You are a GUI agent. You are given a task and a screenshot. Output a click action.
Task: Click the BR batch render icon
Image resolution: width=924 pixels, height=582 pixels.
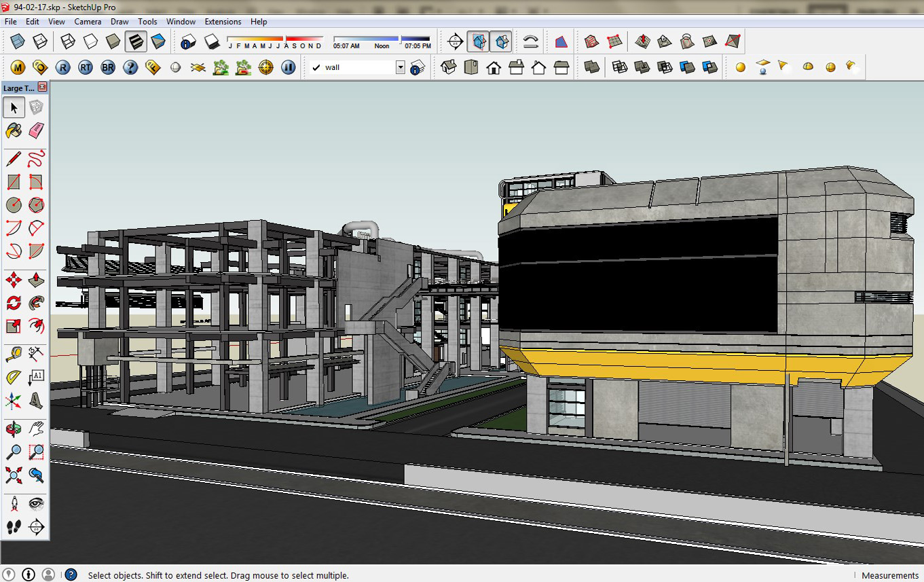pyautogui.click(x=108, y=67)
